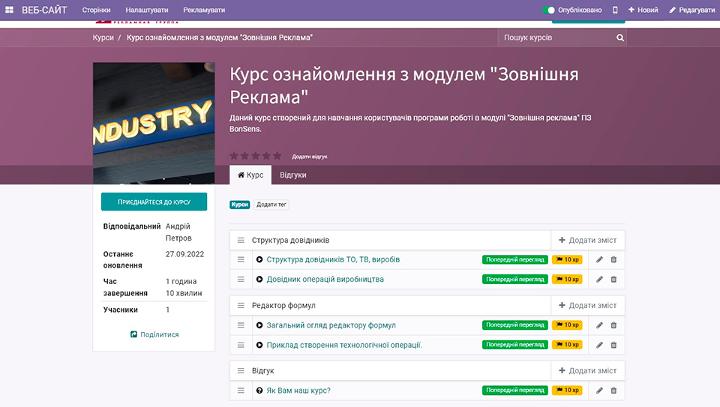Click responsible name Андрій Петров
This screenshot has height=407, width=720.
(x=179, y=232)
